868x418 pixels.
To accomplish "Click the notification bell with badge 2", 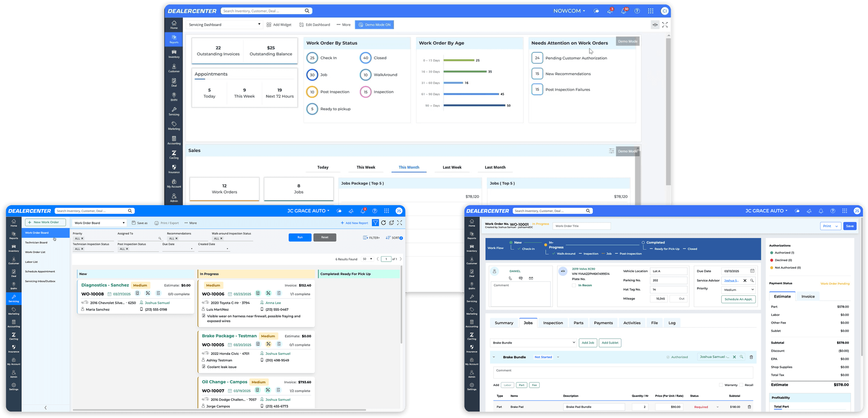I will pos(363,211).
